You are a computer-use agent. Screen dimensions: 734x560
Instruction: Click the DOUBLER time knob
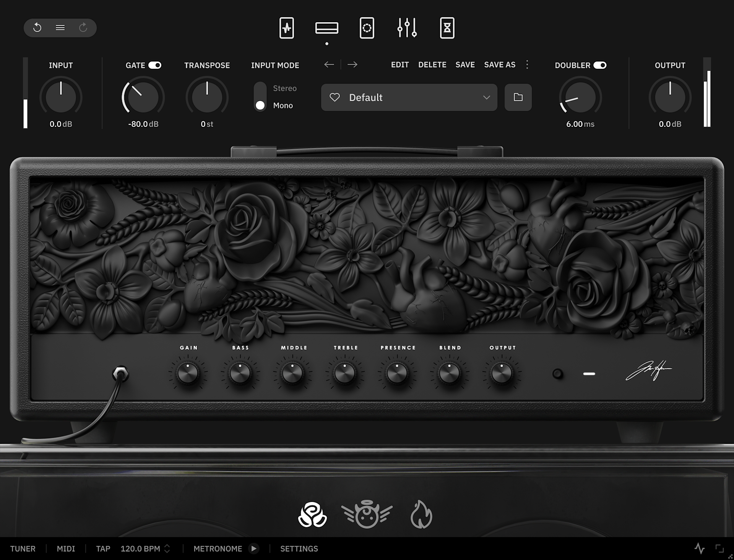point(580,97)
